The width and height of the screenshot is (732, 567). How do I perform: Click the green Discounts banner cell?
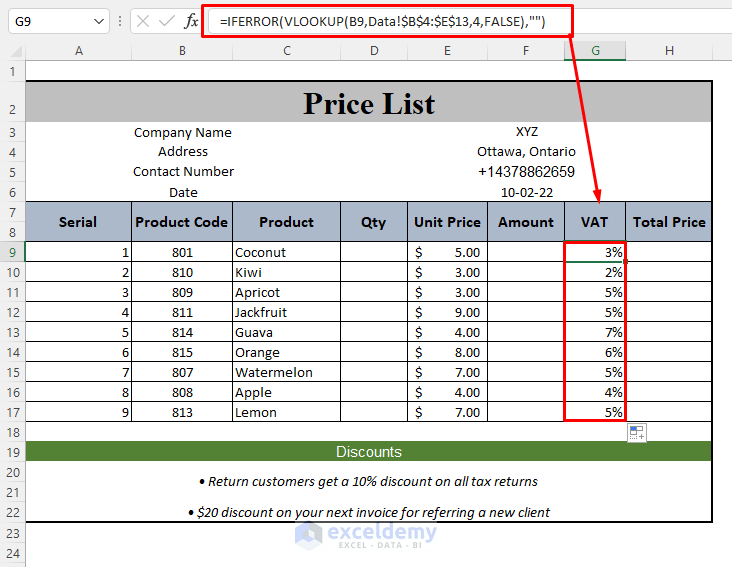pos(369,452)
